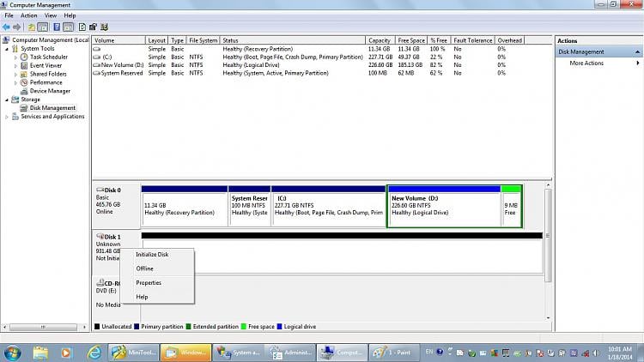644x362 pixels.
Task: Sort by the Status column header
Action: tap(293, 40)
